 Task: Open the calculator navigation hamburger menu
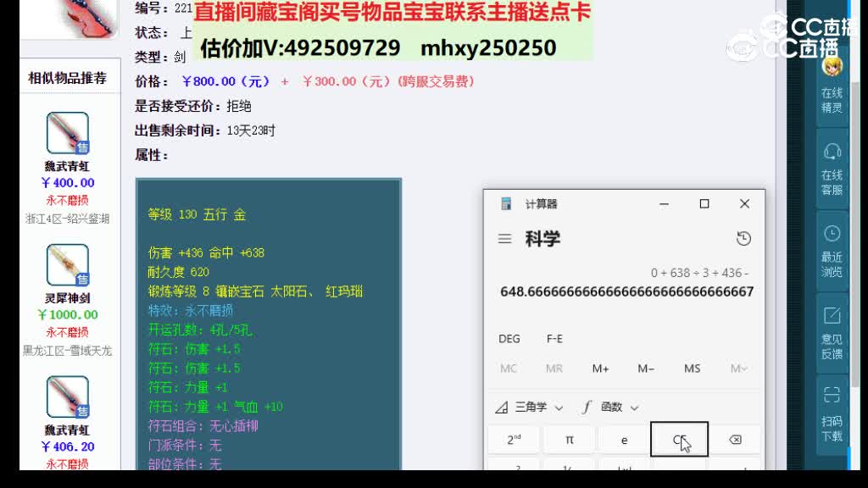[x=505, y=239]
